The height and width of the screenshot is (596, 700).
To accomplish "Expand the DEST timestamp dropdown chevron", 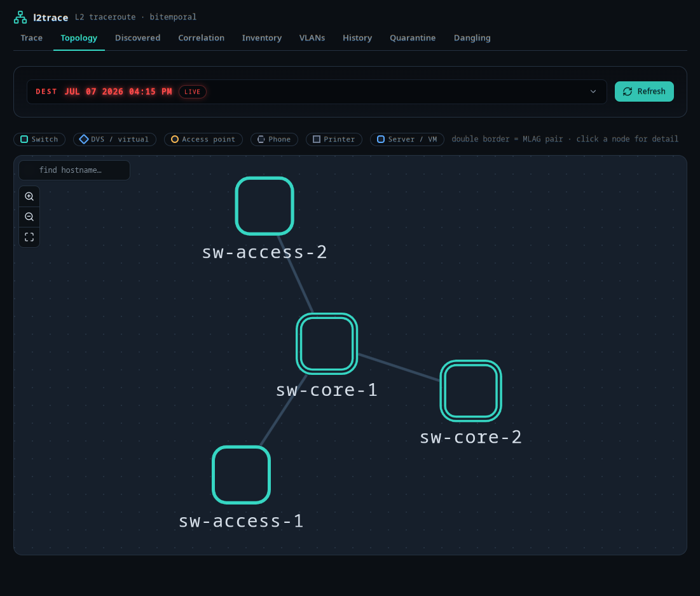I will click(x=593, y=91).
